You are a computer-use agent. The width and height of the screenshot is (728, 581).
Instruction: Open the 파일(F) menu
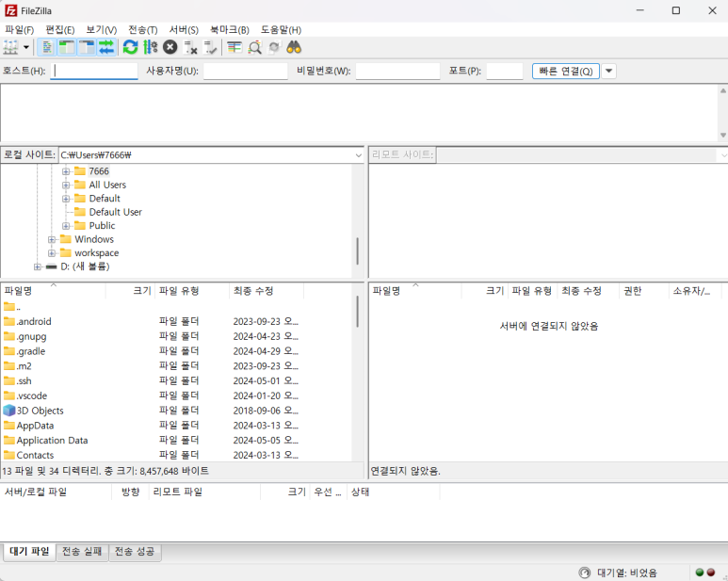coord(19,30)
